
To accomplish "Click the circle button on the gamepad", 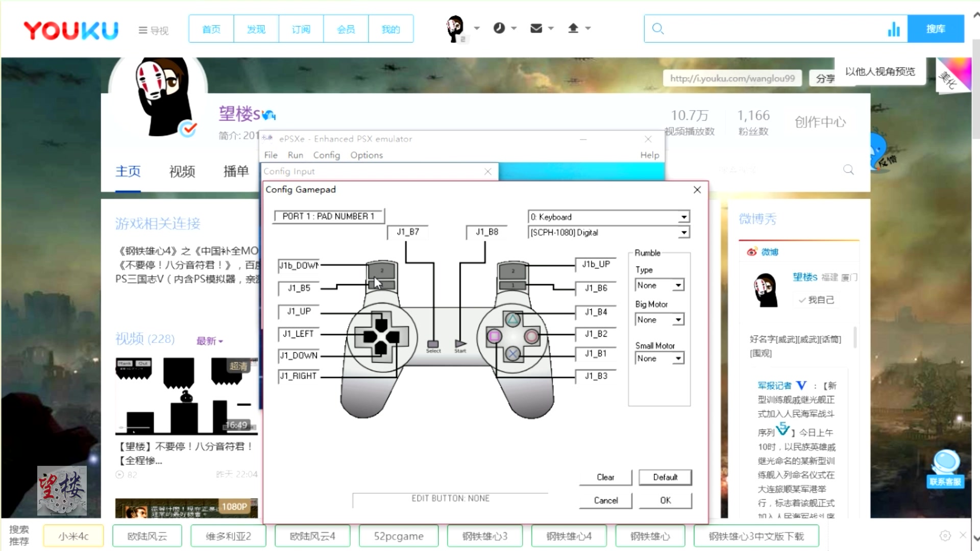I will click(x=531, y=336).
